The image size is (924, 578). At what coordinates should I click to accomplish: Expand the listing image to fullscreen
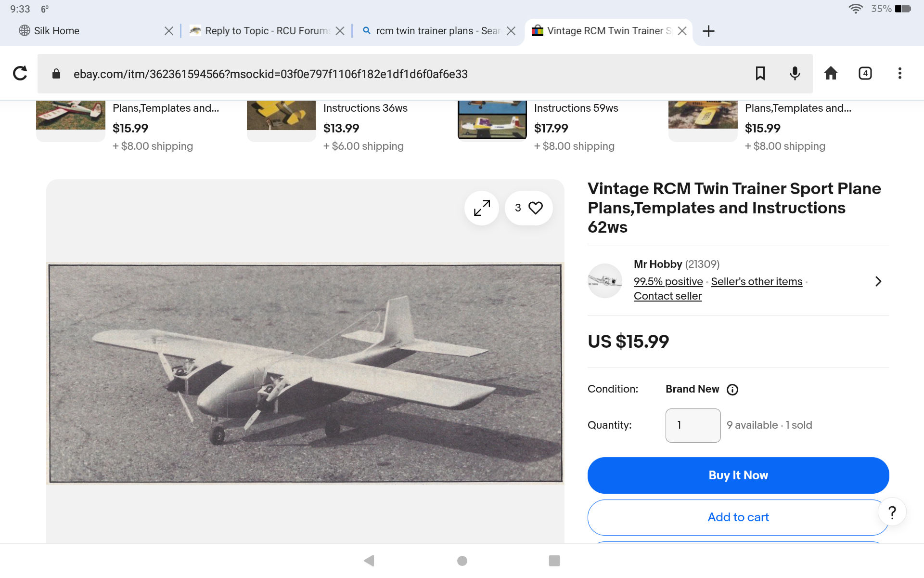pyautogui.click(x=482, y=208)
